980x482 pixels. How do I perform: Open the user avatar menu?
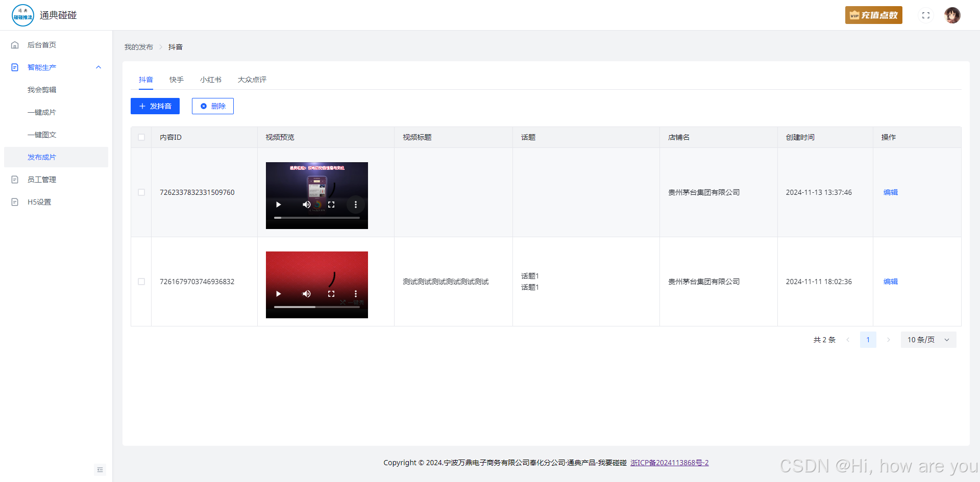[952, 15]
